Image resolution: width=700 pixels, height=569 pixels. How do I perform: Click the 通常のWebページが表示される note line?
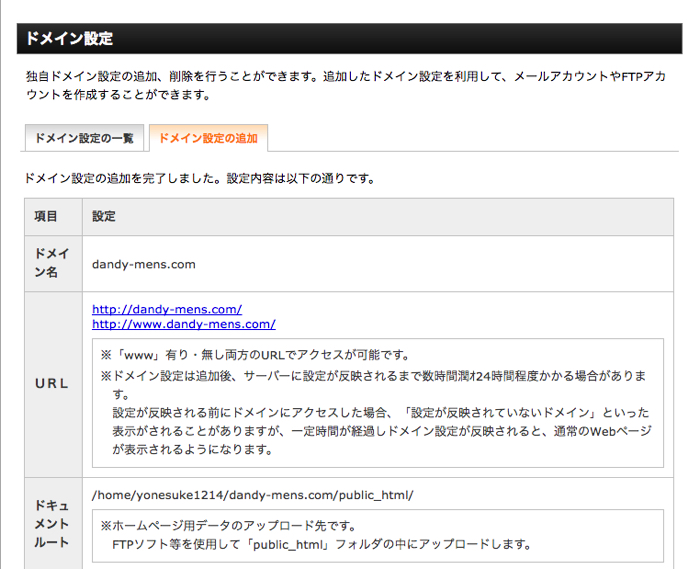tap(380, 431)
